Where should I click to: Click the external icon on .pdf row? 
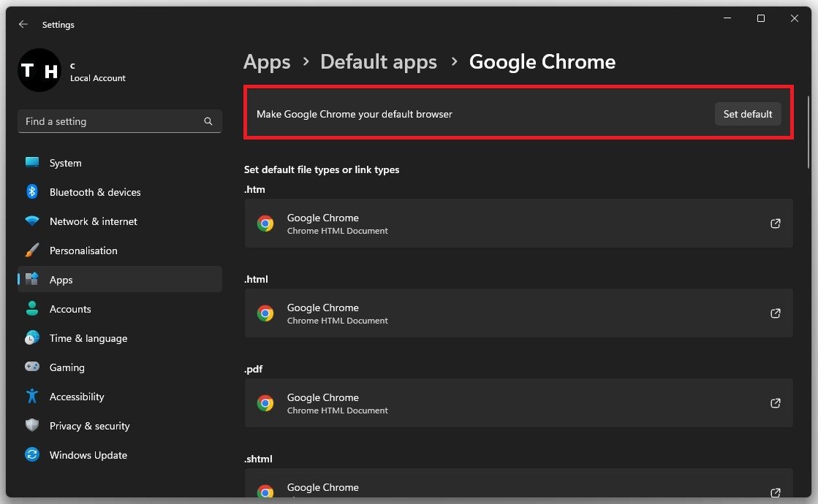point(776,403)
